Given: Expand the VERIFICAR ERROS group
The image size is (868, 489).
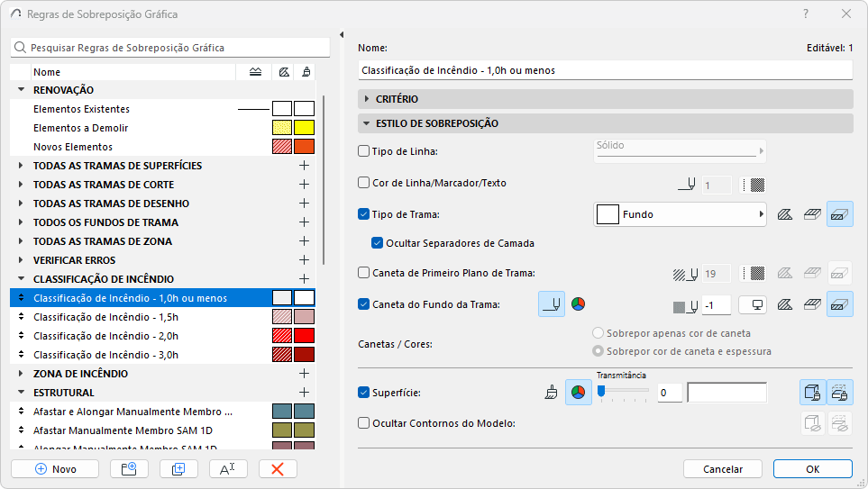Looking at the screenshot, I should point(21,260).
